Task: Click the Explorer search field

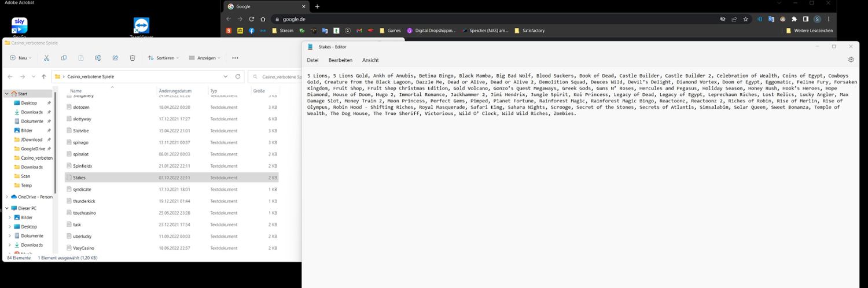Action: pyautogui.click(x=278, y=76)
